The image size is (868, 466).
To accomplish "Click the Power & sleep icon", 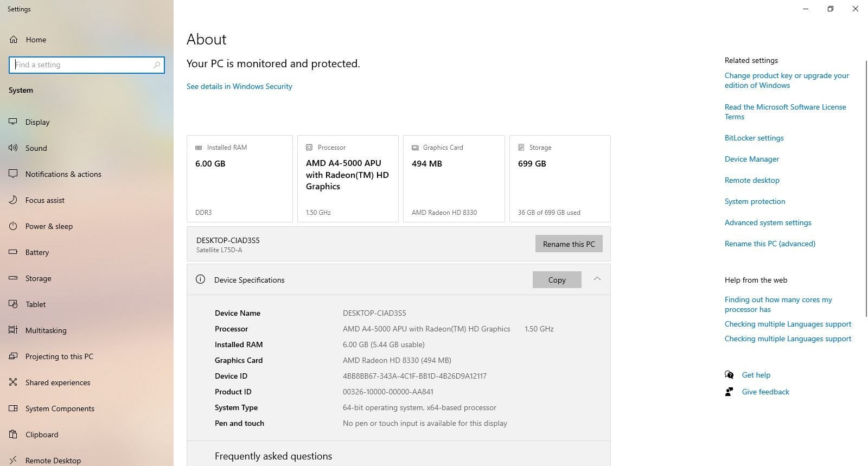I will coord(13,226).
